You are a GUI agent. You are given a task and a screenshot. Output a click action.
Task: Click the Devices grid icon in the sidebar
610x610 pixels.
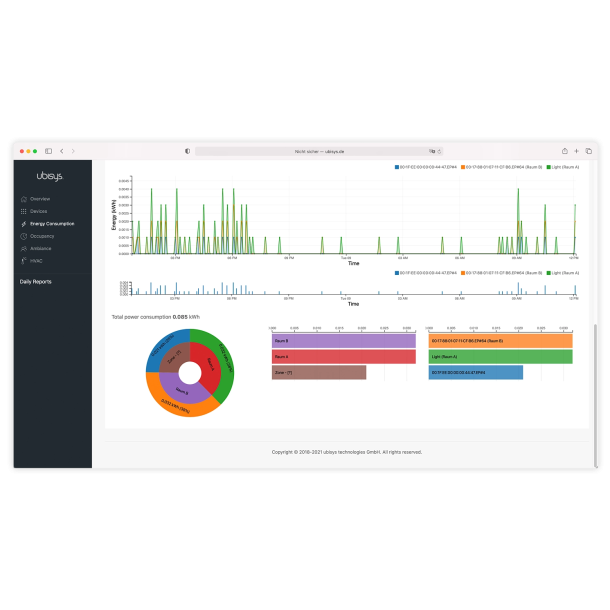click(24, 211)
